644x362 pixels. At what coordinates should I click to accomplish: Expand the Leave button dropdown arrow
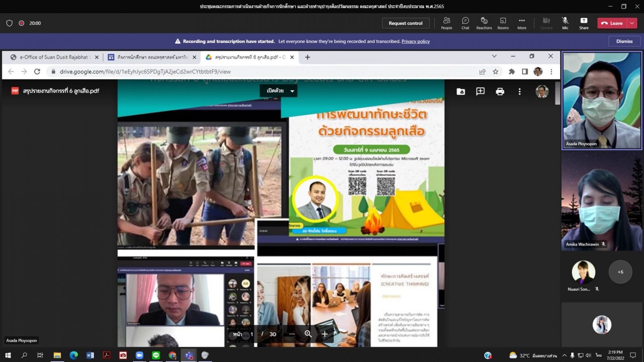[x=632, y=23]
